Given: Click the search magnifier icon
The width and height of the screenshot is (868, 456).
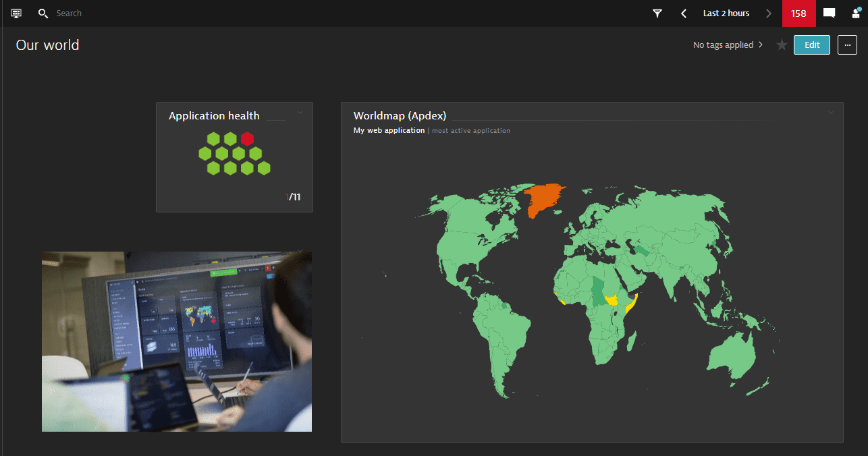Looking at the screenshot, I should click(x=43, y=13).
